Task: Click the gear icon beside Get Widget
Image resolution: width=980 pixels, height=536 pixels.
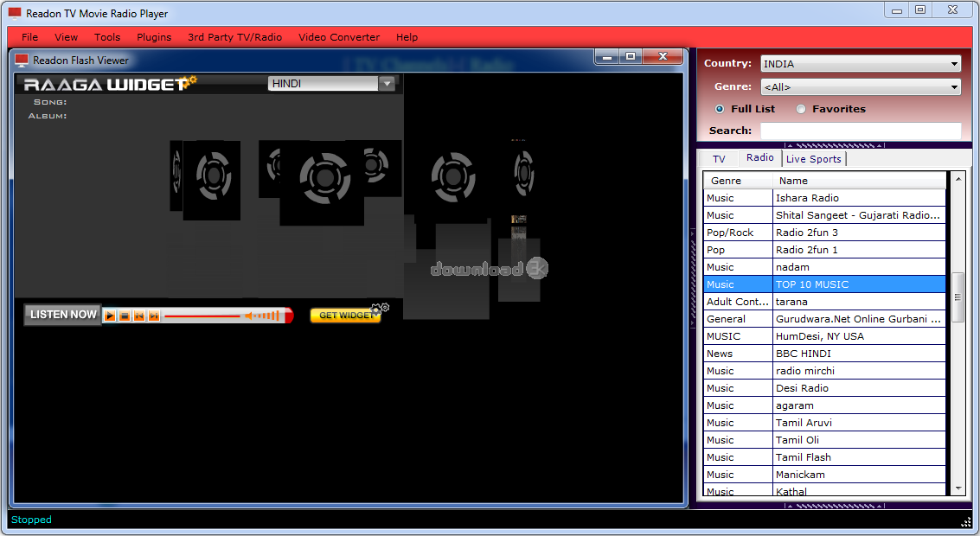Action: click(379, 309)
